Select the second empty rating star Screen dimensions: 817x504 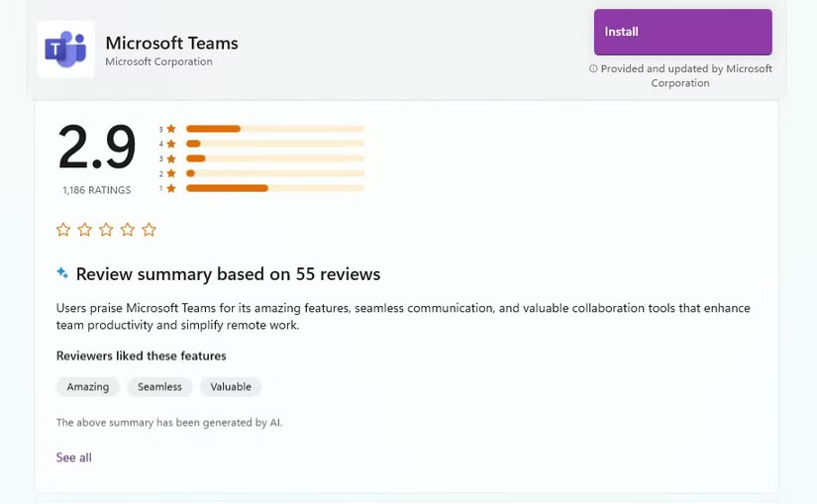pyautogui.click(x=85, y=230)
